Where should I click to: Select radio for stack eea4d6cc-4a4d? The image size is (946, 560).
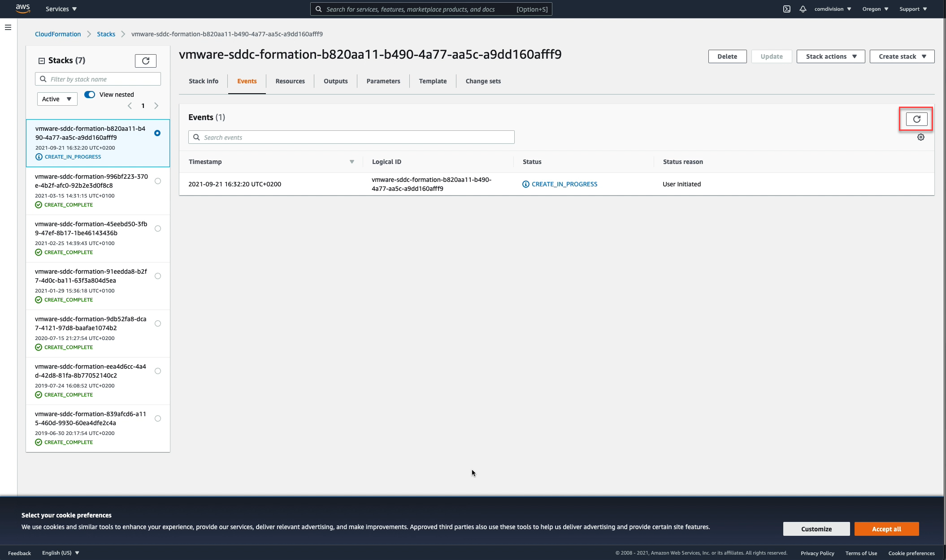pos(158,371)
